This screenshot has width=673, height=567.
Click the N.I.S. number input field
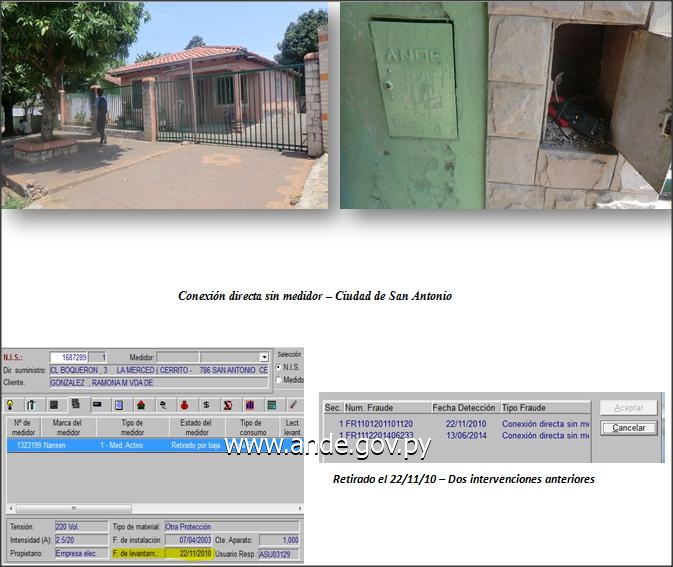point(70,357)
